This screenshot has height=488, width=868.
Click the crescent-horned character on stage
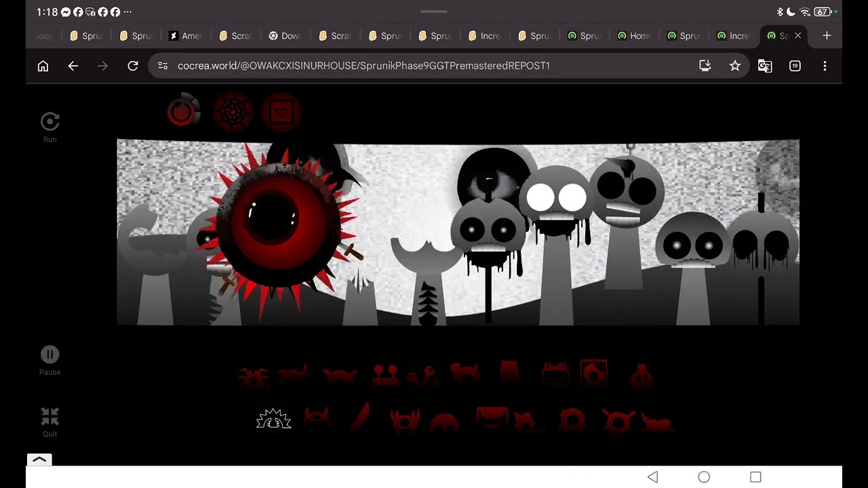click(x=427, y=256)
